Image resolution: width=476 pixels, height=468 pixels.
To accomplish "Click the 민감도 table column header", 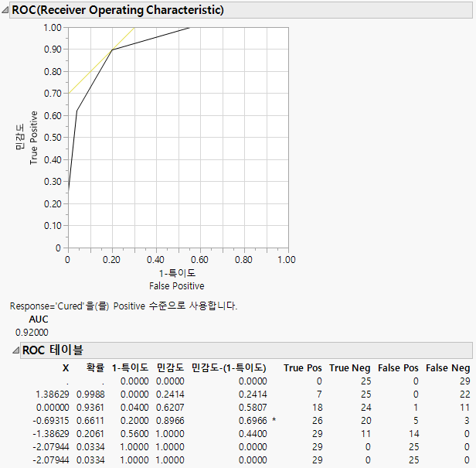I will point(170,367).
